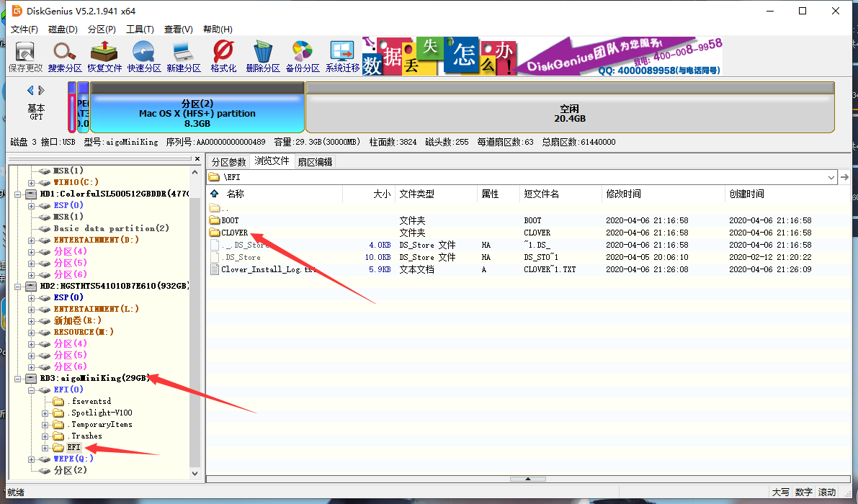Switch to the 分区参数 tab
The width and height of the screenshot is (858, 504).
[x=228, y=162]
